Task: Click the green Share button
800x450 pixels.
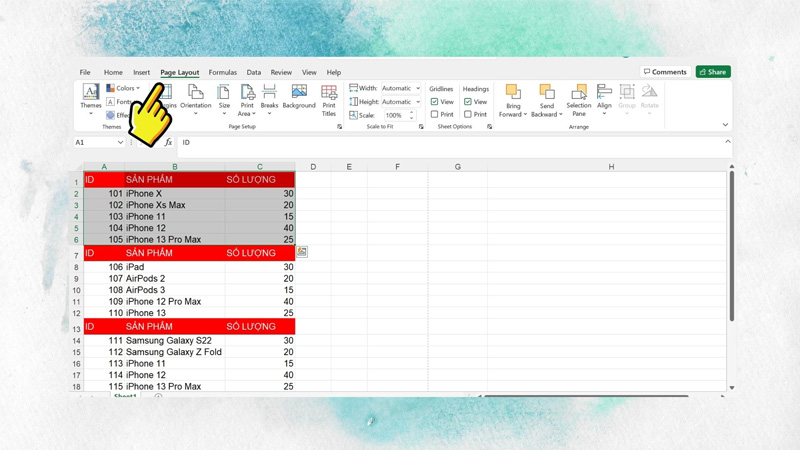Action: (713, 72)
